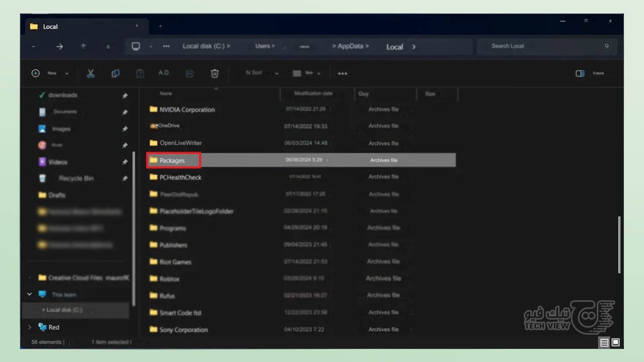Click AppData in the breadcrumb path

(351, 46)
